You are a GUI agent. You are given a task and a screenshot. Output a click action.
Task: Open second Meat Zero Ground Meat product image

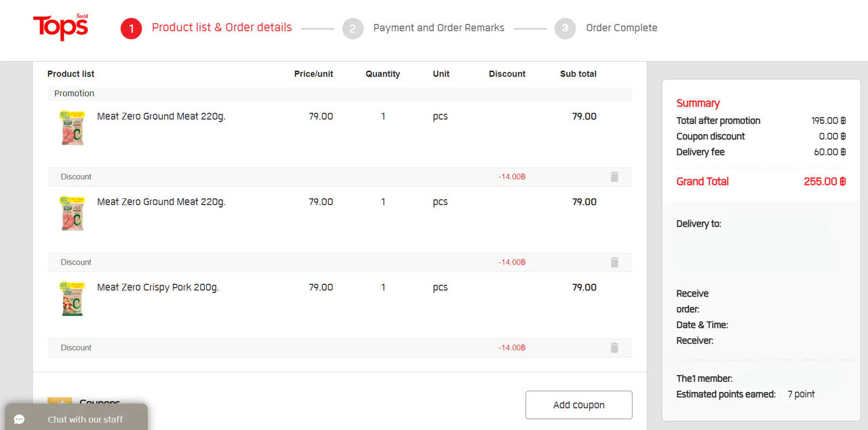click(71, 213)
